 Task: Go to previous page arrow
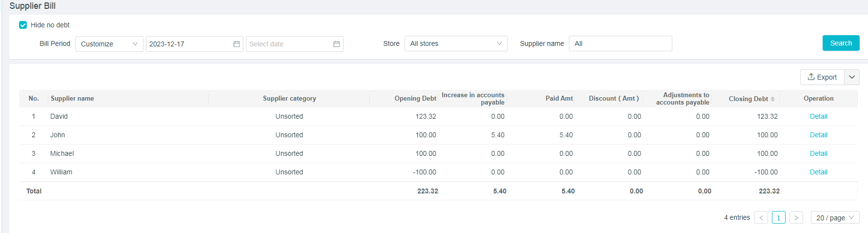[761, 218]
